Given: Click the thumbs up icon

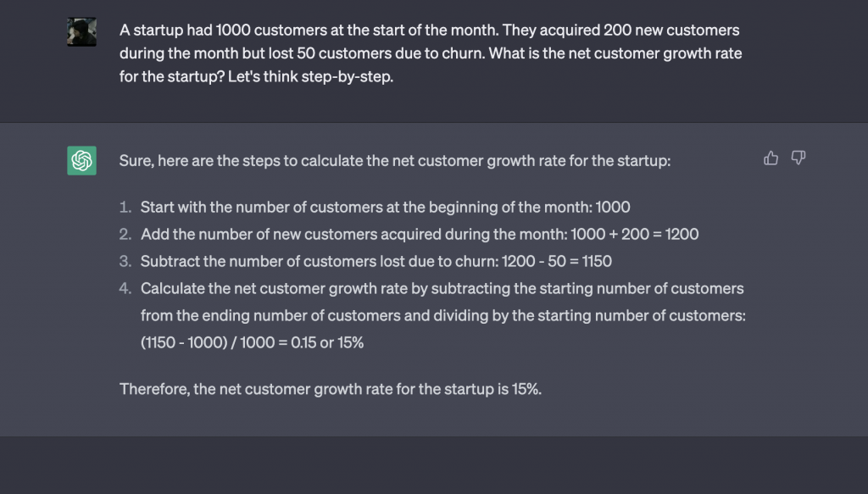Looking at the screenshot, I should pos(771,158).
